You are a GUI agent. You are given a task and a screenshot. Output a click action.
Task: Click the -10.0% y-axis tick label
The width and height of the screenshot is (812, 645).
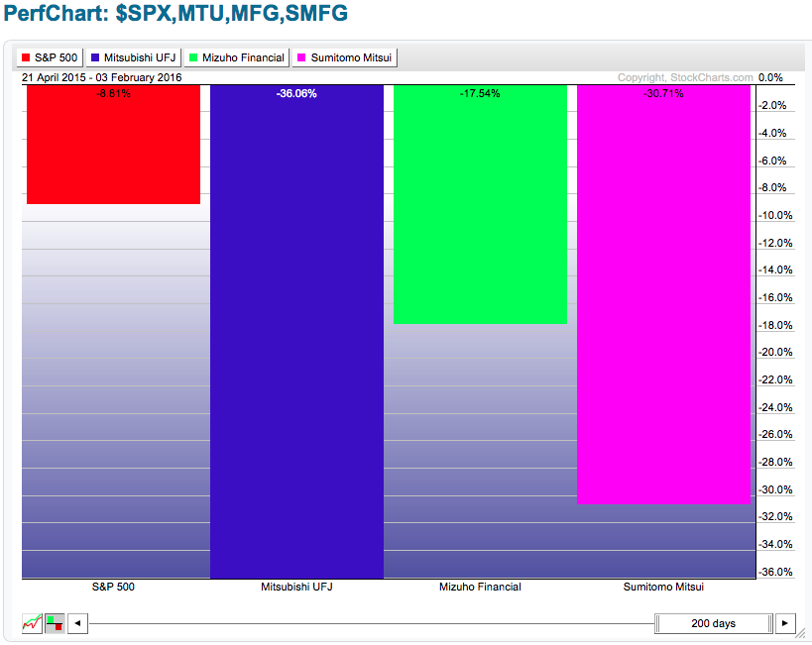pos(775,215)
